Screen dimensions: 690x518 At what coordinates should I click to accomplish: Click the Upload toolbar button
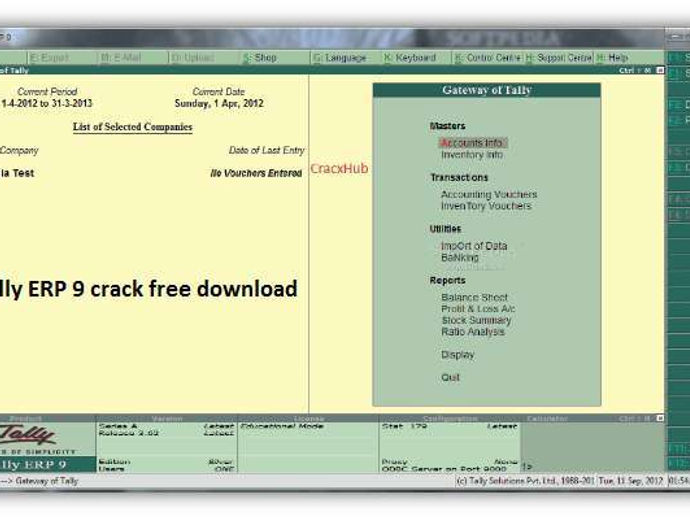(x=193, y=58)
